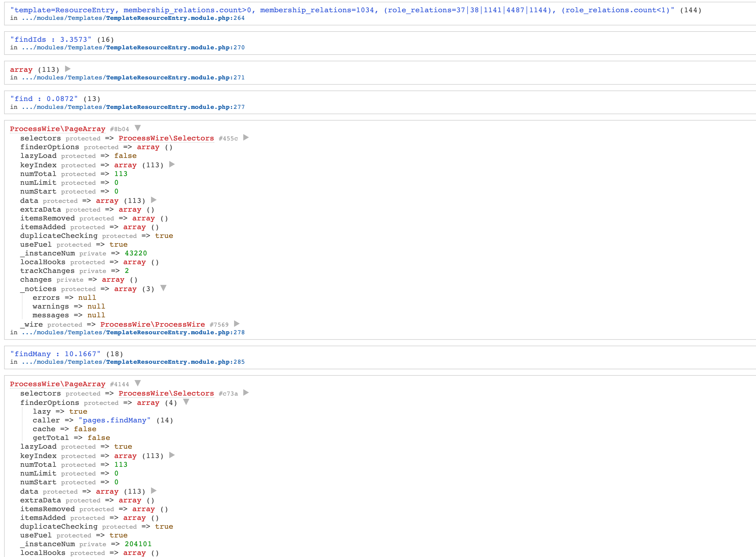This screenshot has height=557, width=756.
Task: Click the "pages.findMany" caller value
Action: tap(115, 420)
